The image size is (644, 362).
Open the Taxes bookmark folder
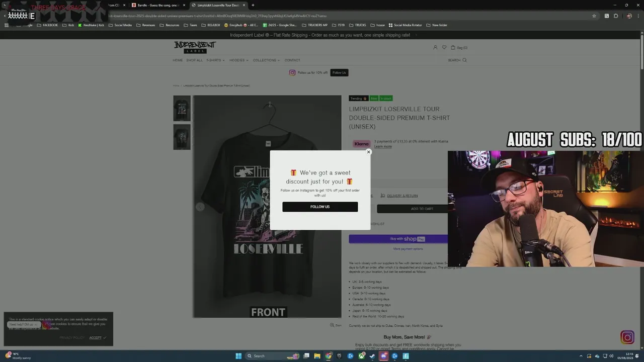[191, 25]
